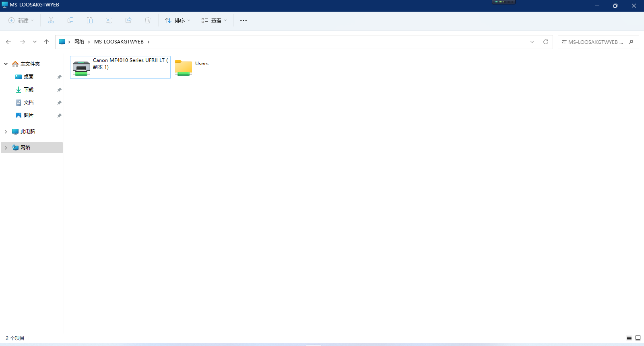Collapse the 主文件夹 tree node
Viewport: 644px width, 346px height.
pos(6,64)
